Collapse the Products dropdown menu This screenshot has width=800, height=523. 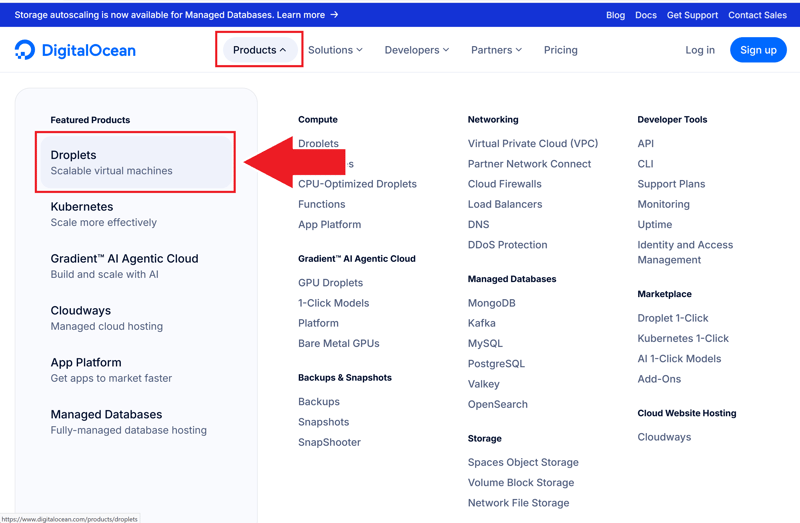pyautogui.click(x=259, y=50)
